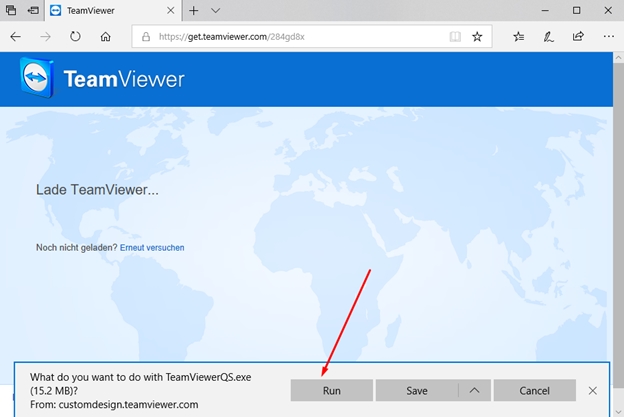Click the customdesign.teamviewer.com source text
The image size is (624, 417).
point(128,405)
